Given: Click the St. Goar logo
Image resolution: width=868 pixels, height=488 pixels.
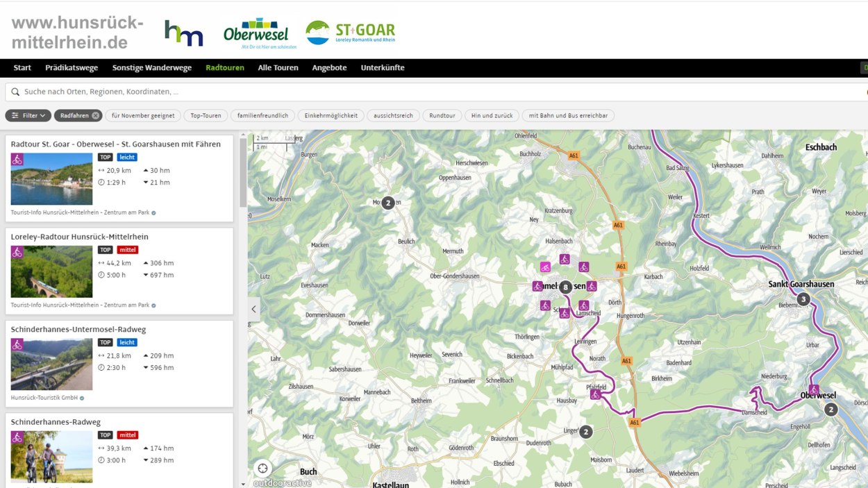Looking at the screenshot, I should pyautogui.click(x=351, y=33).
